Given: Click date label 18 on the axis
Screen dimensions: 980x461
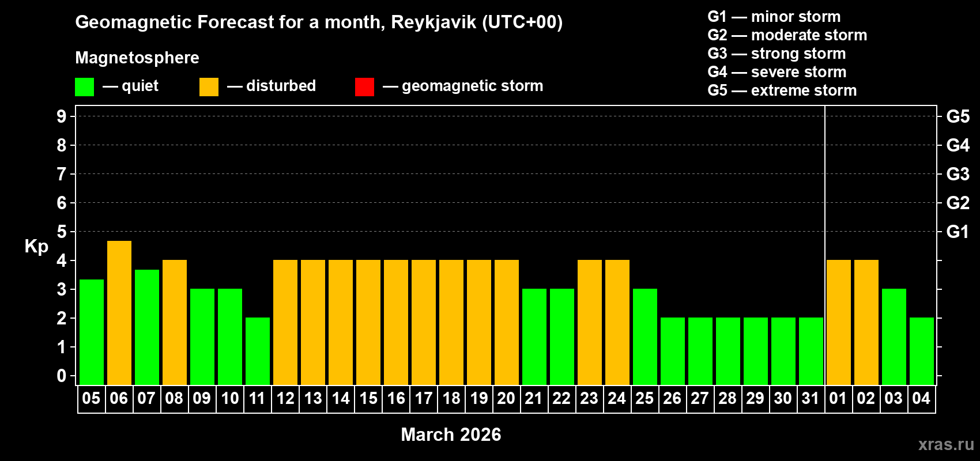Looking at the screenshot, I should pos(451,399).
